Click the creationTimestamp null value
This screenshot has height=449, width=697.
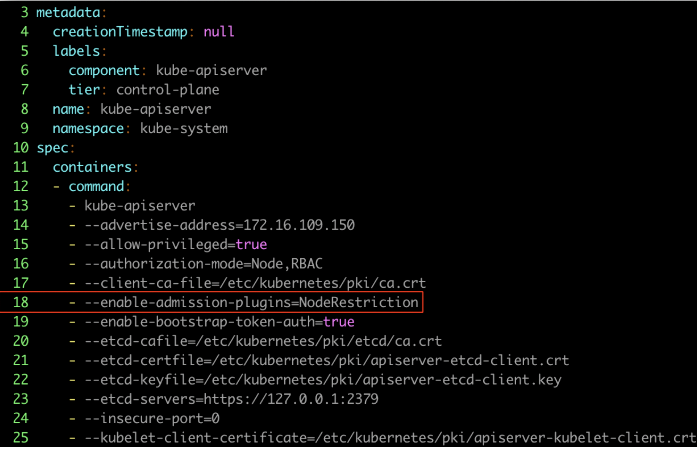click(219, 32)
